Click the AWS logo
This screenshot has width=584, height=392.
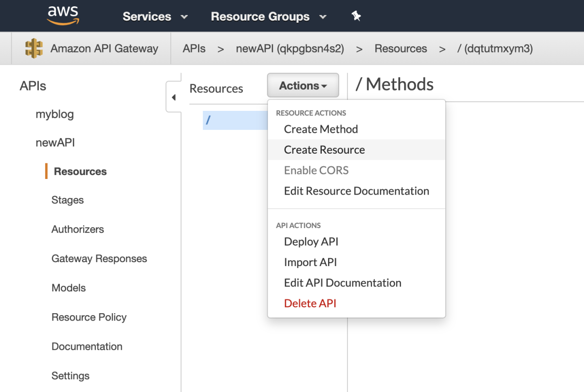(63, 16)
